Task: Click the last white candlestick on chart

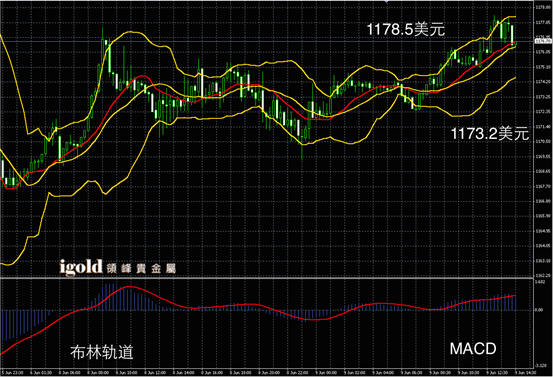Action: point(512,34)
